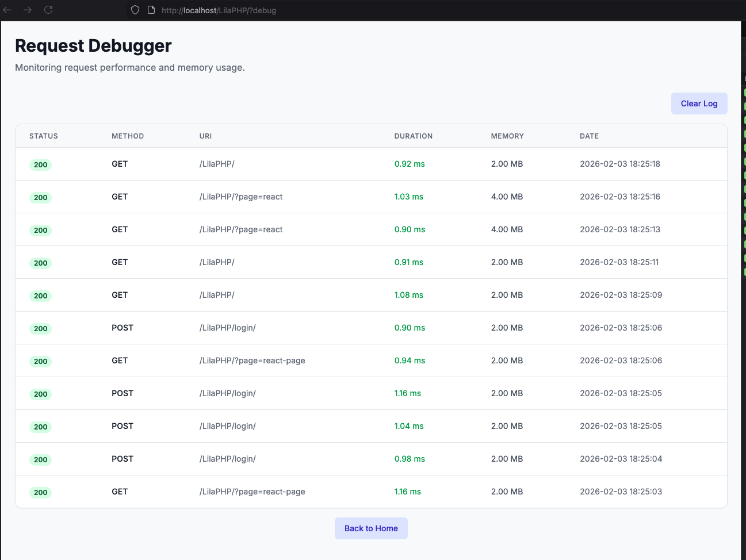Open the tracking protection shield panel

pyautogui.click(x=135, y=10)
